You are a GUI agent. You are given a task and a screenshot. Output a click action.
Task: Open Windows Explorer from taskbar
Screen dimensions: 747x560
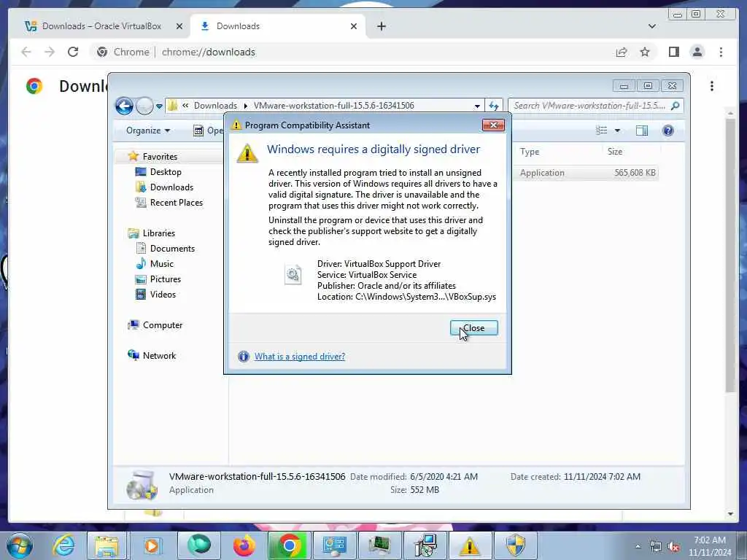click(x=107, y=545)
